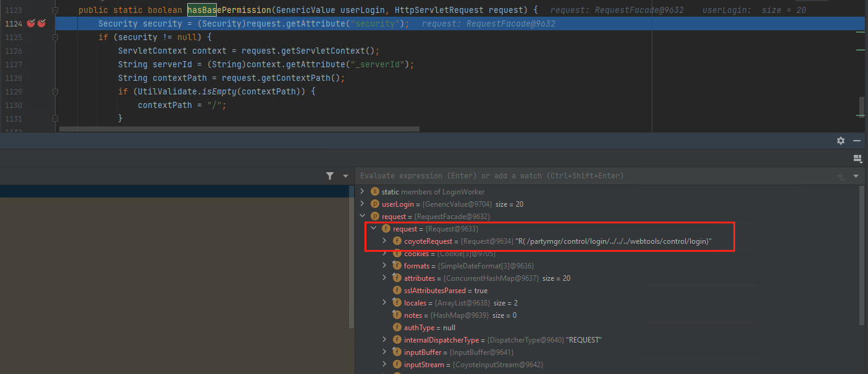Click the static members icon
This screenshot has width=868, height=374.
click(x=374, y=192)
